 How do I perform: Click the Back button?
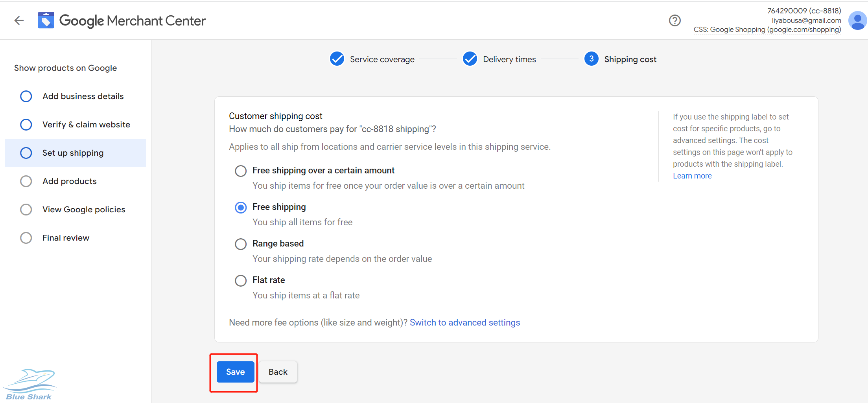pos(278,372)
